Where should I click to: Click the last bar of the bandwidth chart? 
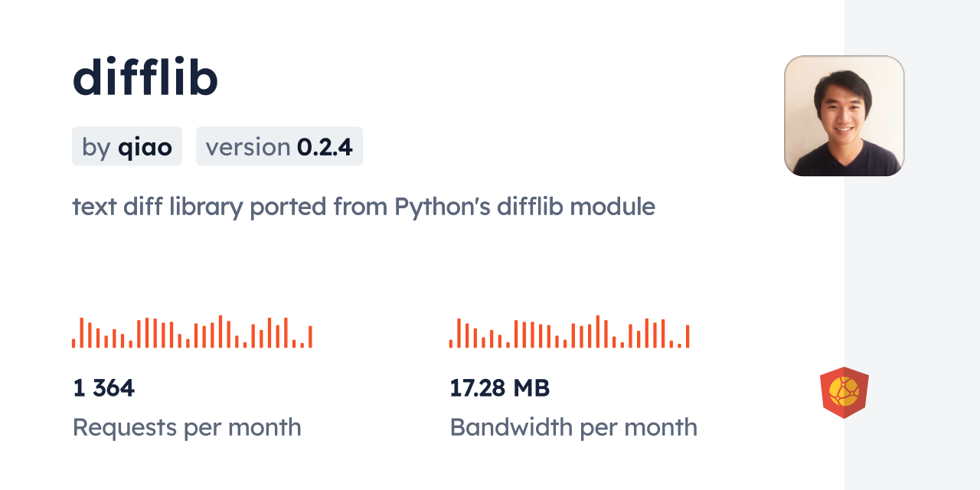[x=688, y=337]
